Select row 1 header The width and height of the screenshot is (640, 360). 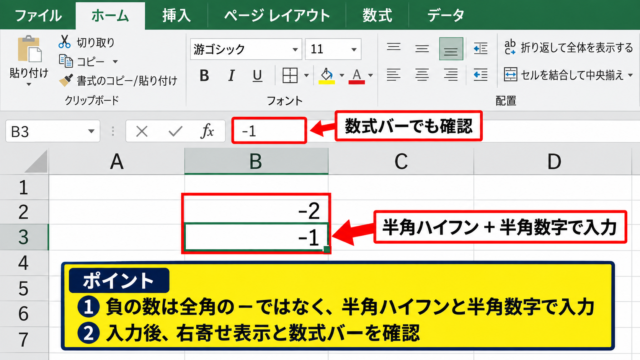(24, 187)
